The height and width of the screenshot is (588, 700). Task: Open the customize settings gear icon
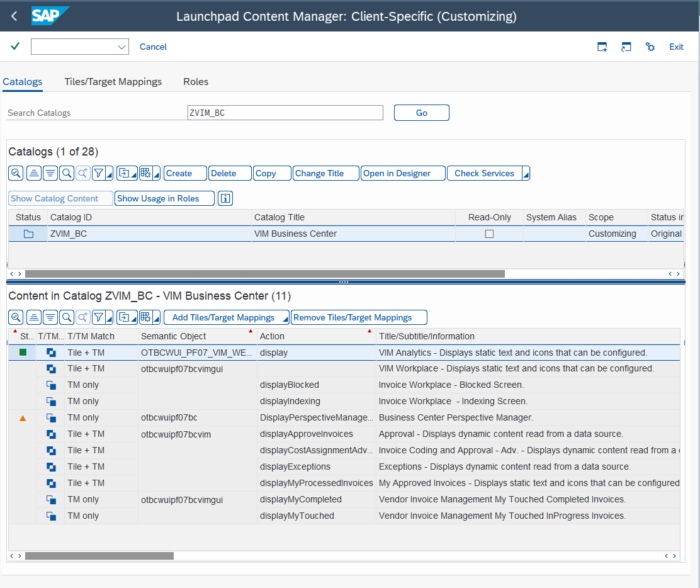click(650, 47)
